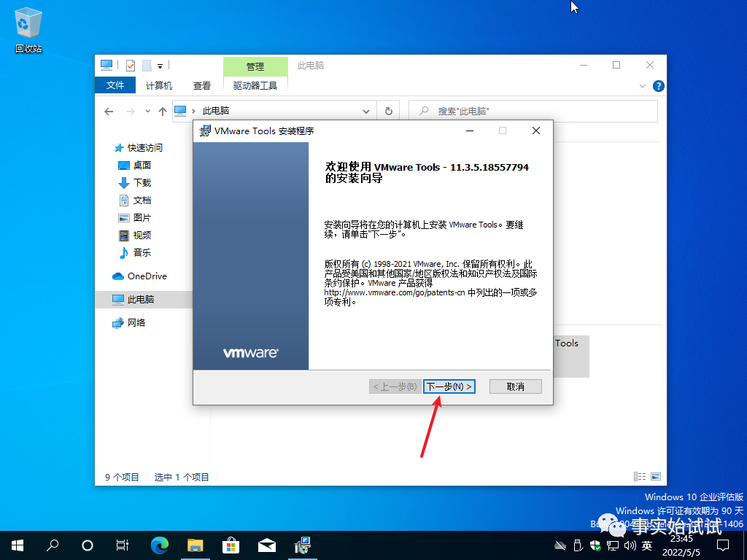The width and height of the screenshot is (747, 560).
Task: Open the 驱动器工具 ribbon tab
Action: pyautogui.click(x=255, y=85)
